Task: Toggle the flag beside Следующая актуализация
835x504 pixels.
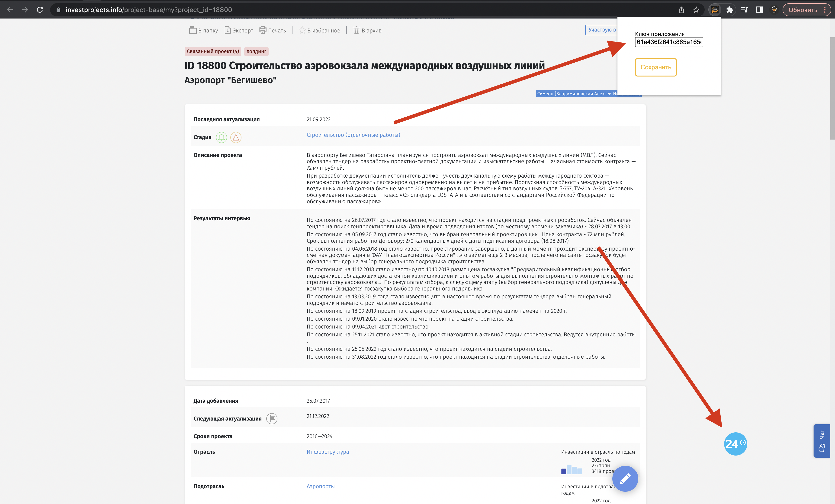Action: [271, 418]
